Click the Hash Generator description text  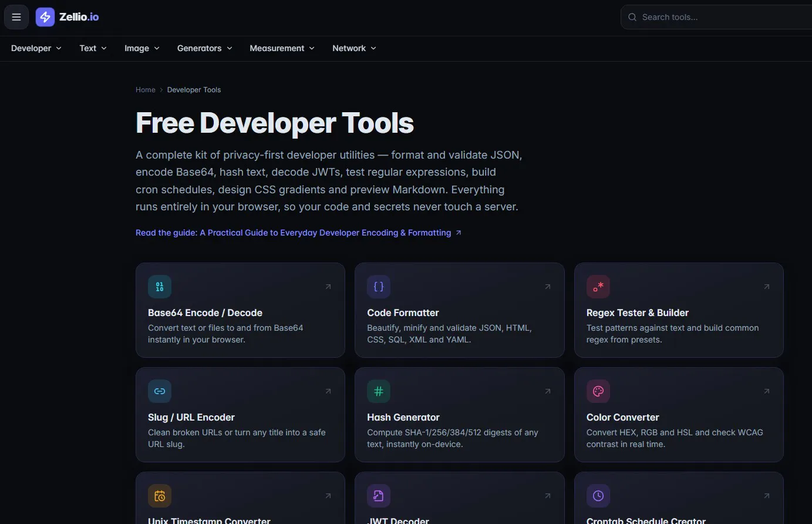453,438
